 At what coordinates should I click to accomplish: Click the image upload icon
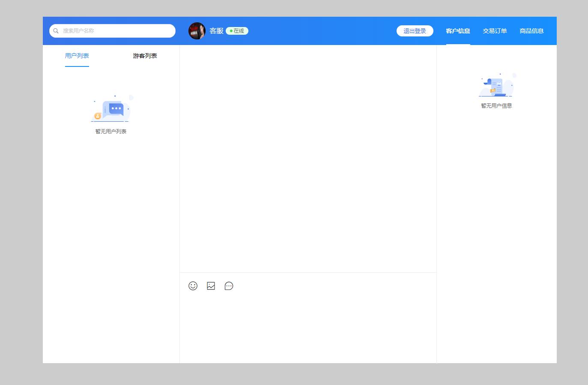tap(211, 286)
